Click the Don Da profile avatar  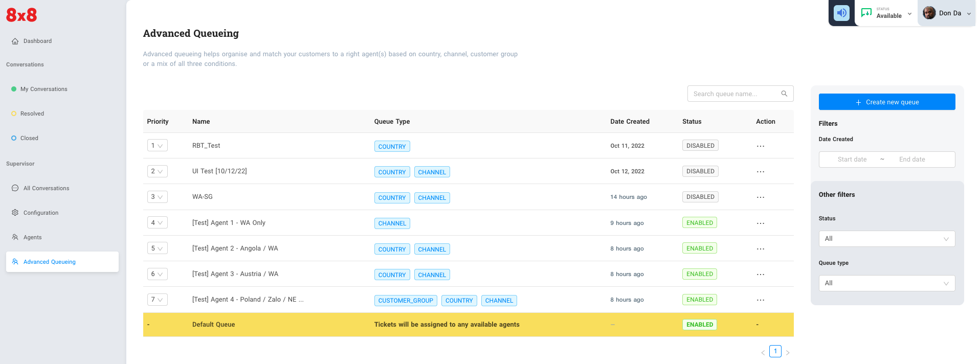(929, 13)
